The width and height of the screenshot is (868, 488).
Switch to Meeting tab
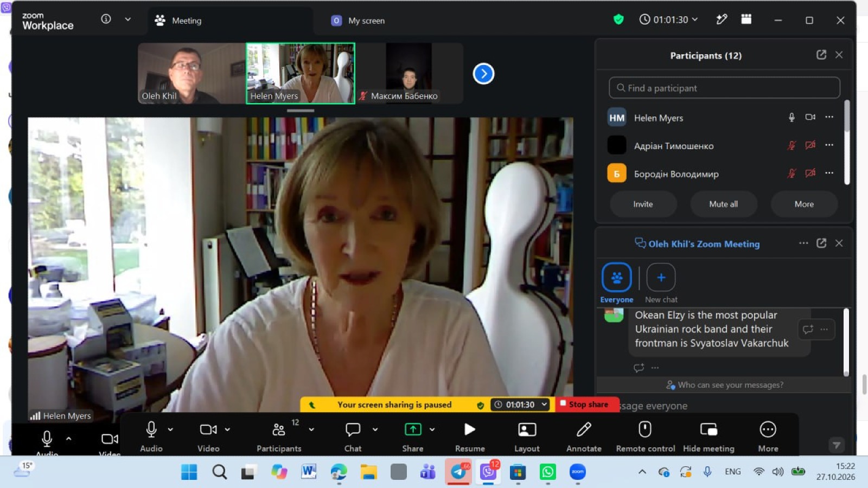(231, 21)
